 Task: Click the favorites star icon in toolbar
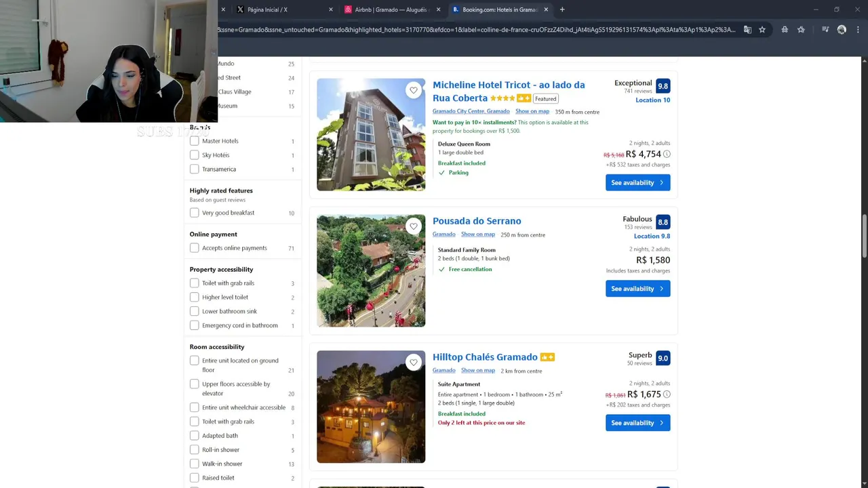801,30
